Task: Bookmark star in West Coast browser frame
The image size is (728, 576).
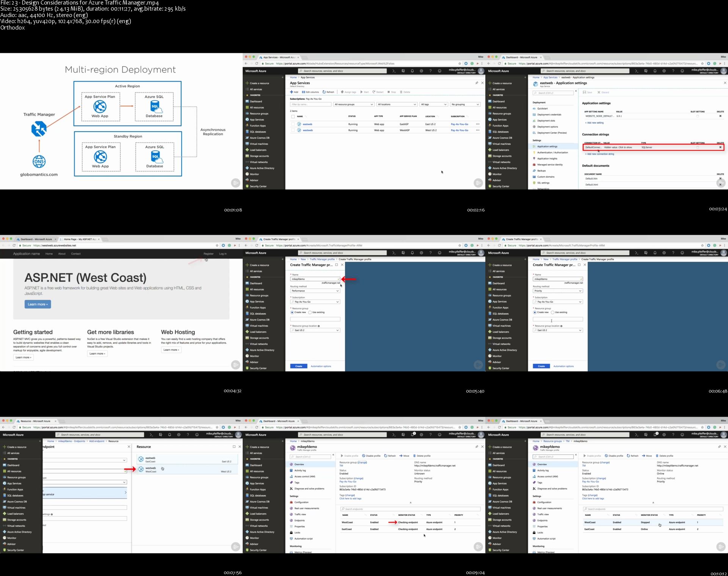Action: click(x=217, y=246)
